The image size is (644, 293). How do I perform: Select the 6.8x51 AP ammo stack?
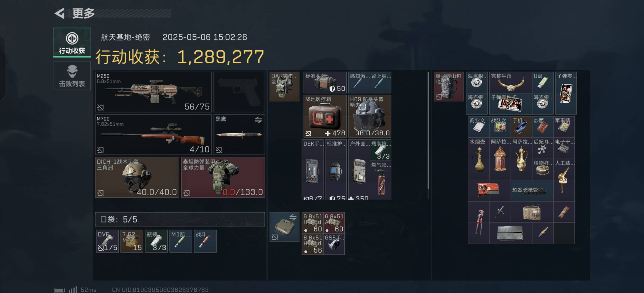point(334,223)
